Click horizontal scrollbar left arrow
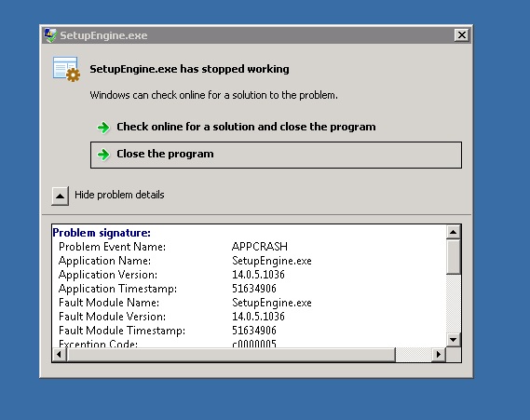530x420 pixels. [60, 355]
